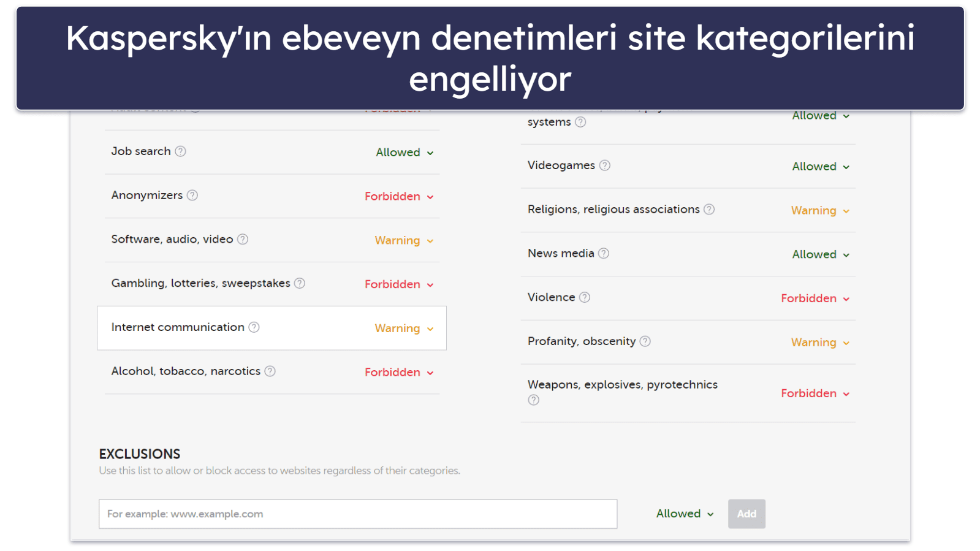Open help icon for Alcohol, tobacco, narcotics
980x551 pixels.
[x=270, y=371]
